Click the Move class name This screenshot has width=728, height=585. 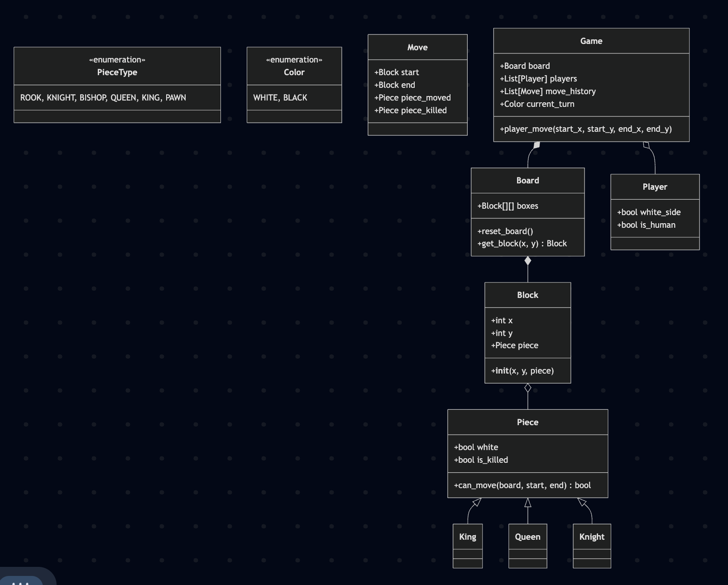pos(417,48)
